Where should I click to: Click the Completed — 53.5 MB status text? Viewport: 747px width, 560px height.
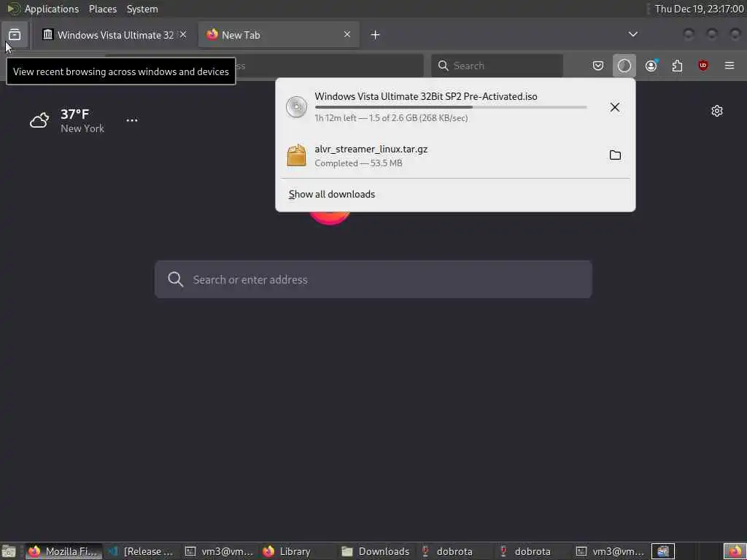[358, 163]
